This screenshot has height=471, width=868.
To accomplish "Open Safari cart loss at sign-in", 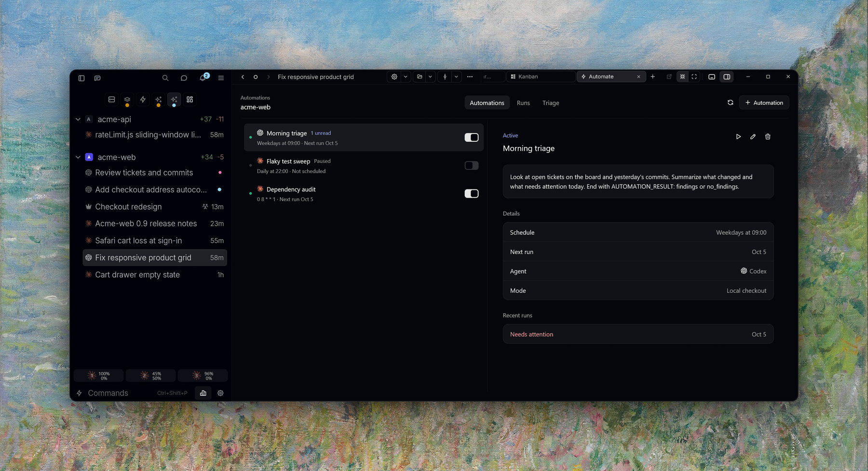I will tap(155, 241).
